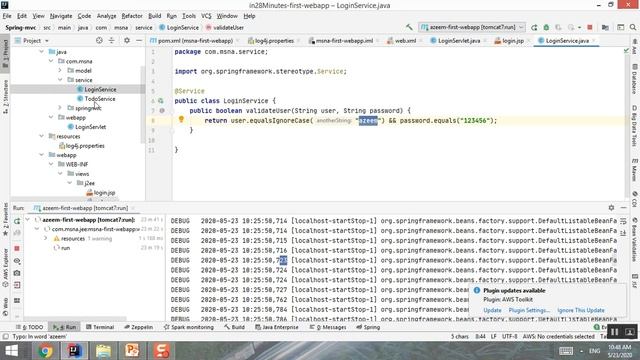Screen dimensions: 640x360
Task: Click AWS: No credentials selected widget
Action: [558, 336]
